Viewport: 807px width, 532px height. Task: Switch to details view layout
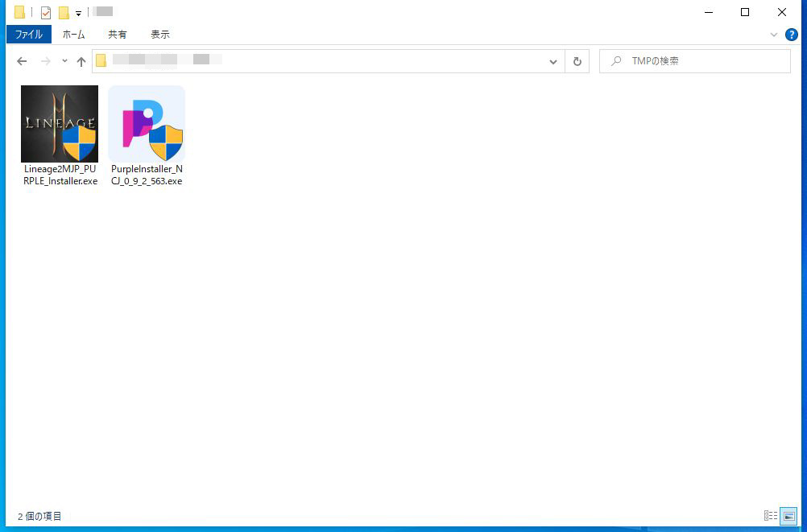coord(771,516)
